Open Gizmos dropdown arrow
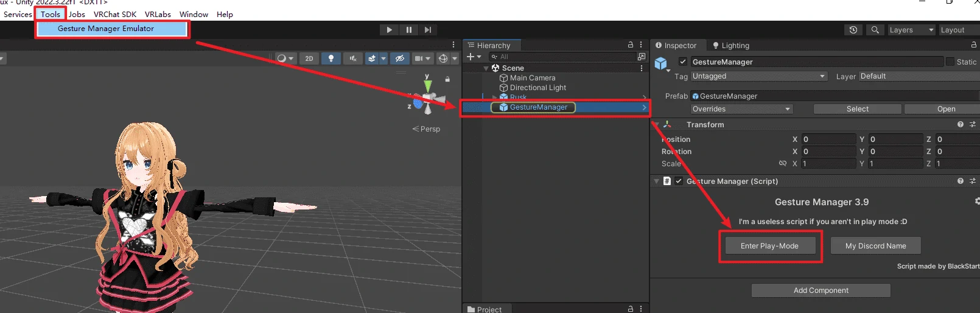The width and height of the screenshot is (980, 313). tap(455, 58)
